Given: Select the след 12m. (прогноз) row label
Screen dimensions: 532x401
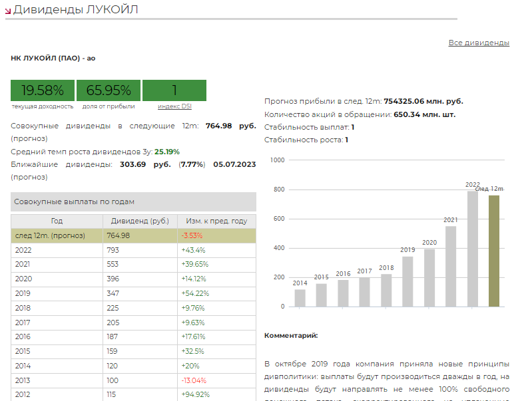Looking at the screenshot, I should click(x=50, y=235).
